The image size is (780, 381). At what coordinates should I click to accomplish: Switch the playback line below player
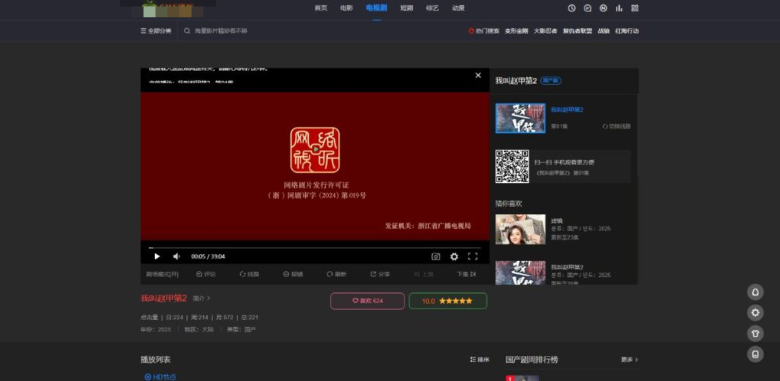[x=249, y=274]
